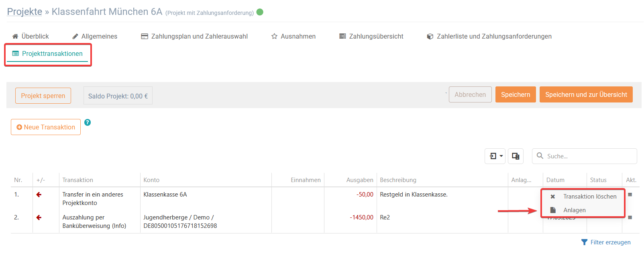This screenshot has width=644, height=254.
Task: Click the green project status dot
Action: (260, 12)
